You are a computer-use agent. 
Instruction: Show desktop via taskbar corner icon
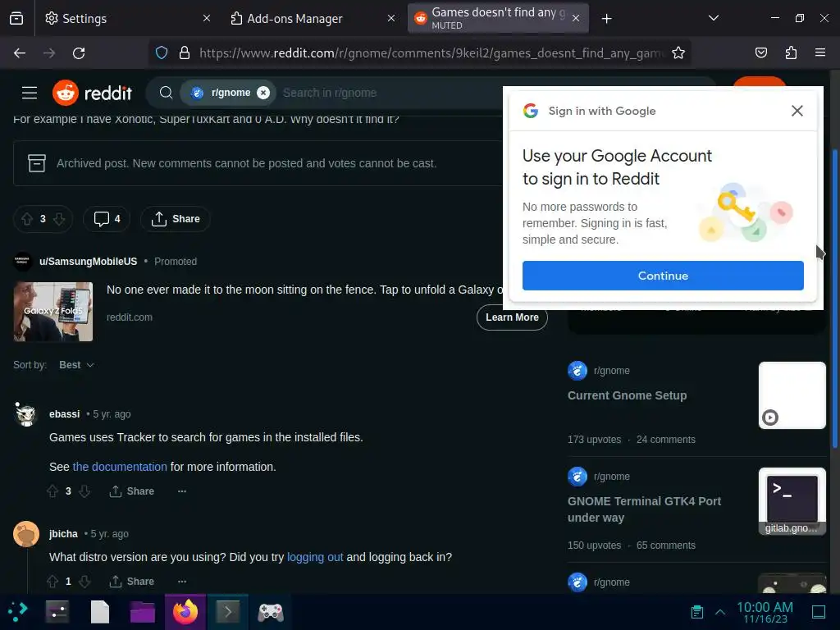click(x=819, y=612)
